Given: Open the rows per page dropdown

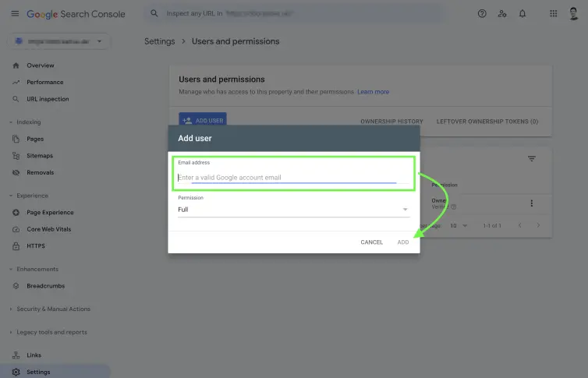Looking at the screenshot, I should pyautogui.click(x=458, y=225).
